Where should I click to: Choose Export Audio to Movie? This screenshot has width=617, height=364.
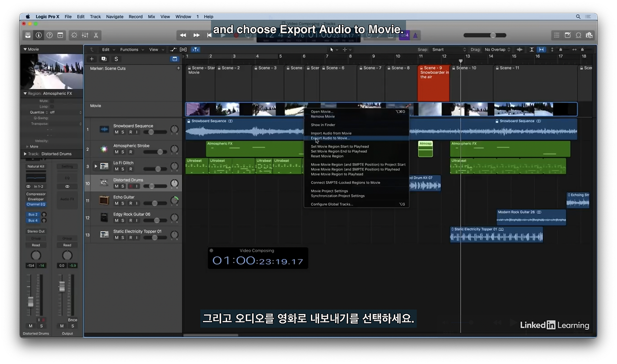[356, 138]
